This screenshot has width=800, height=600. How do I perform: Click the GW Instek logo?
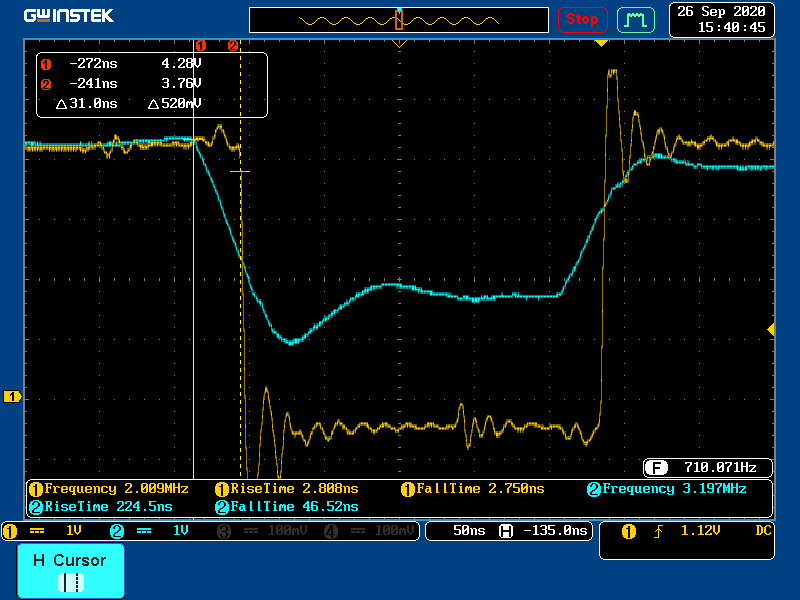tap(69, 16)
